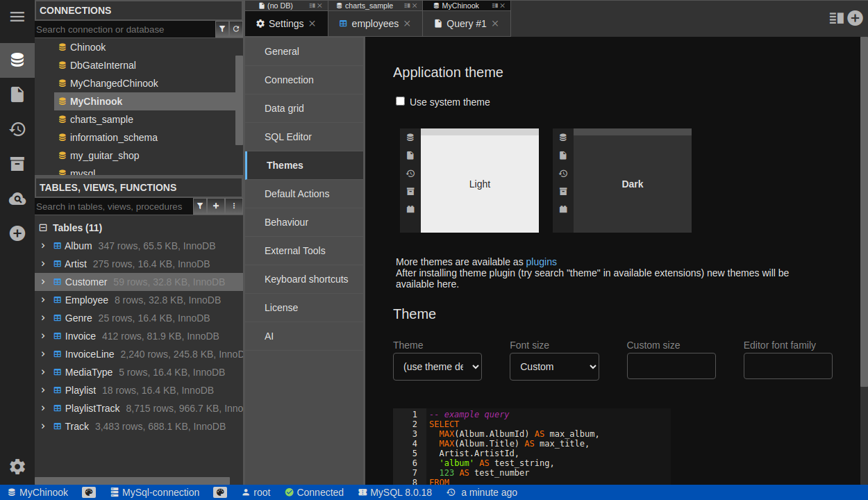Open the SQL Editor settings section
The width and height of the screenshot is (868, 500).
(288, 137)
